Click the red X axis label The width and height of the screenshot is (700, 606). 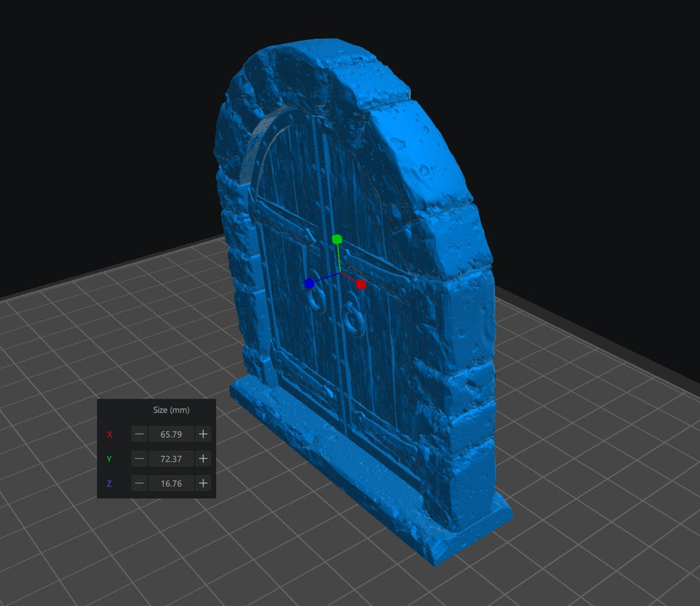click(x=109, y=434)
